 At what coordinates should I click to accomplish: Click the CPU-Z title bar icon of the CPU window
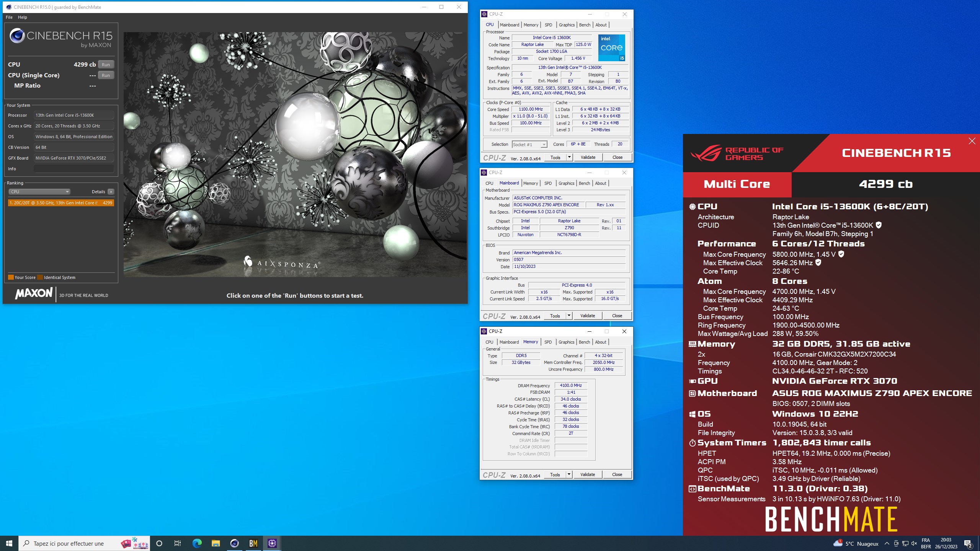[484, 14]
